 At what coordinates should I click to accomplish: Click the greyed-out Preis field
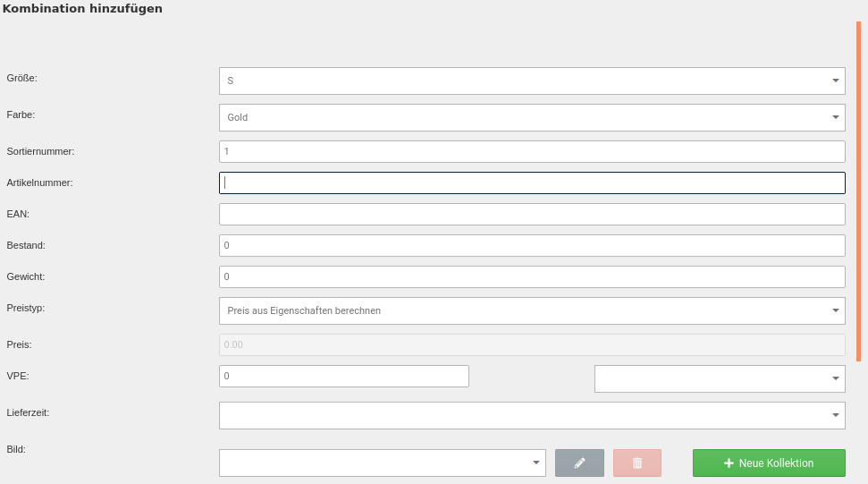(x=531, y=344)
